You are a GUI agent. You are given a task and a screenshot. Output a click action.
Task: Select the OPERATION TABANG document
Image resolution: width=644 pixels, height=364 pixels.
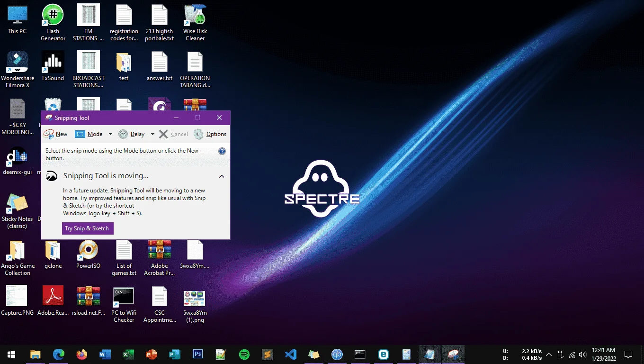coord(195,70)
